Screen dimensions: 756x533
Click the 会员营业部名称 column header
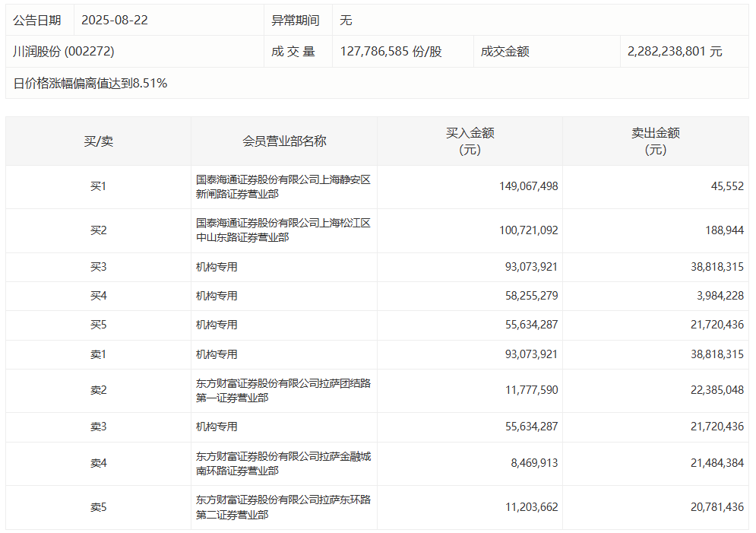click(x=284, y=141)
